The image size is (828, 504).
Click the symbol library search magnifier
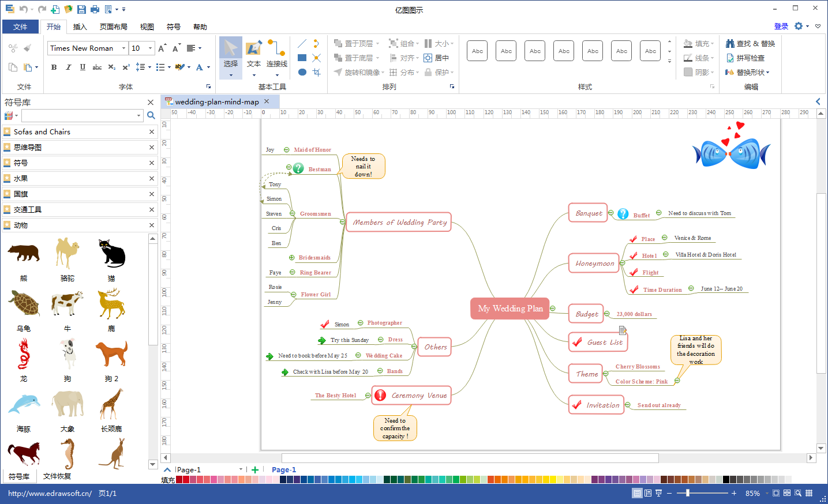coord(151,115)
